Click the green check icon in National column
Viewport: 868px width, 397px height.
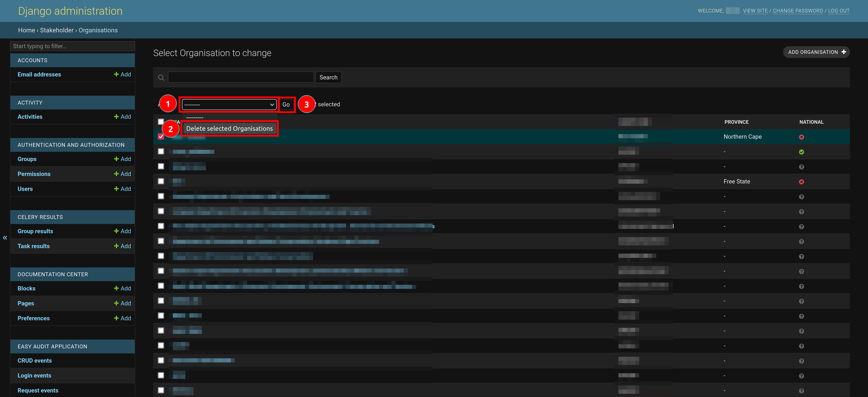click(x=801, y=152)
